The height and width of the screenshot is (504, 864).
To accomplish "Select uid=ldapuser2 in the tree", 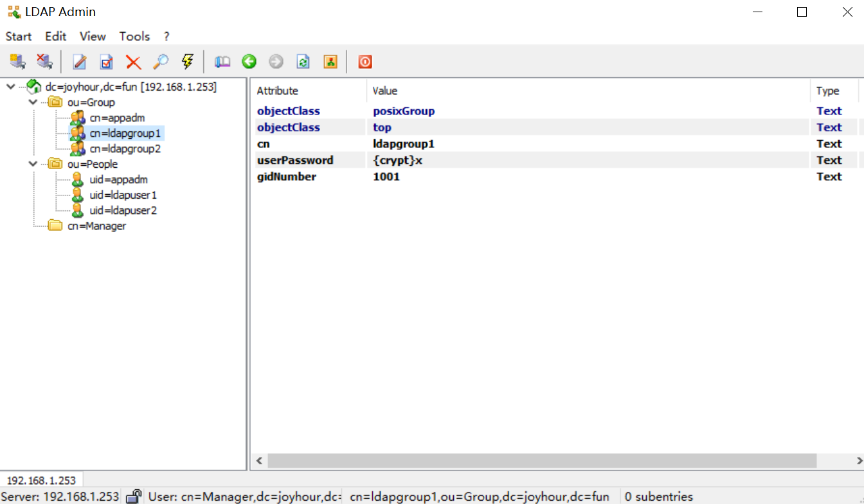I will pos(123,210).
